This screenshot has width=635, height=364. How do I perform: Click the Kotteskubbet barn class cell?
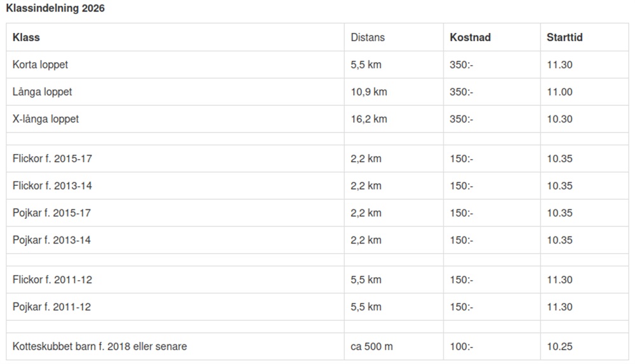click(x=100, y=346)
